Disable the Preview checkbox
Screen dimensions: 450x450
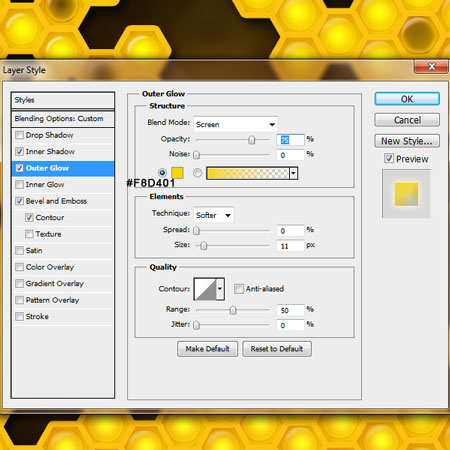point(389,158)
